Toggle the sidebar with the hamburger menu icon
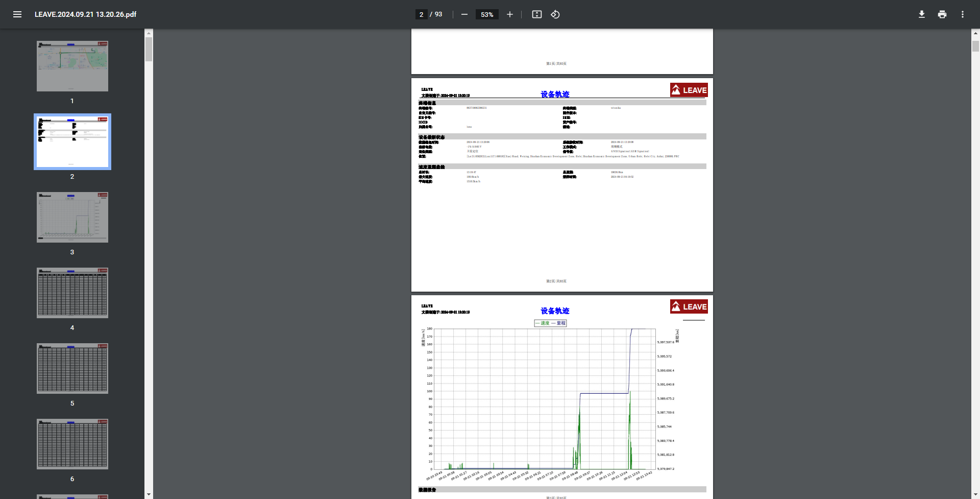This screenshot has height=499, width=980. coord(17,14)
